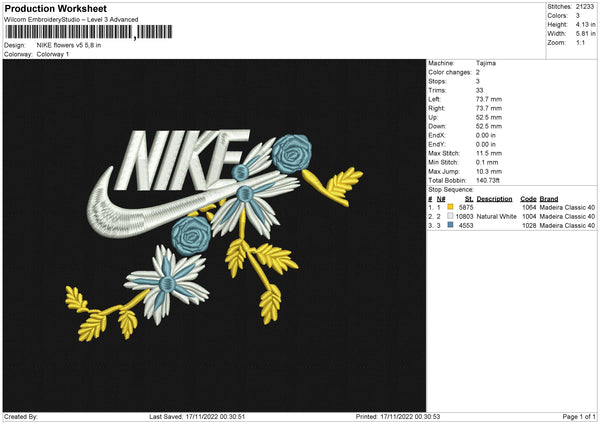Select the Min Stitch value 0.1 mm
600x424 pixels.
point(487,162)
